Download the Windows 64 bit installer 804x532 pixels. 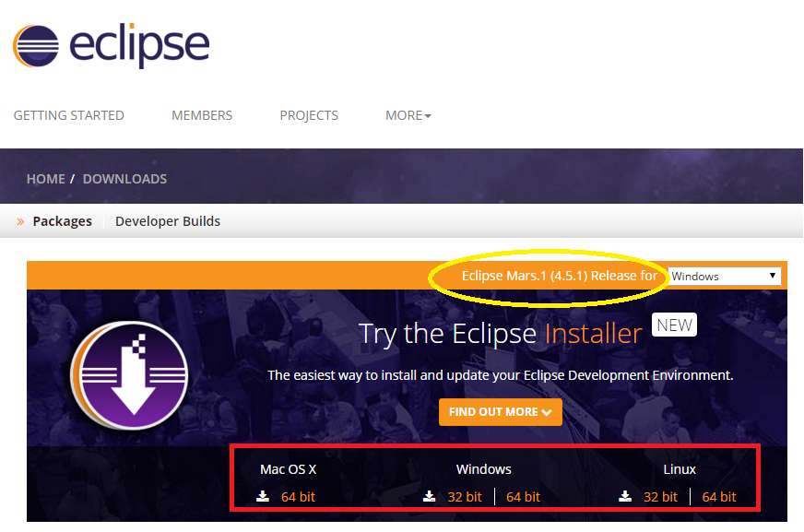coord(523,497)
